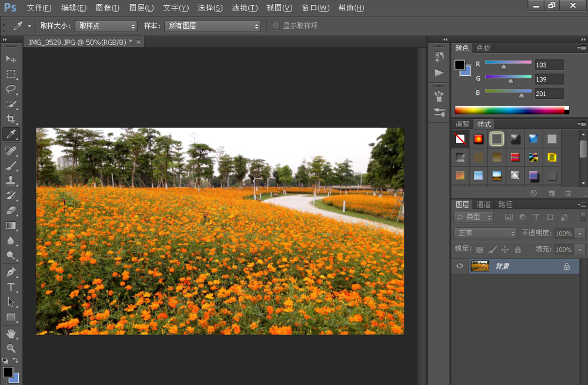588x385 pixels.
Task: Click the R value input field
Action: click(549, 65)
